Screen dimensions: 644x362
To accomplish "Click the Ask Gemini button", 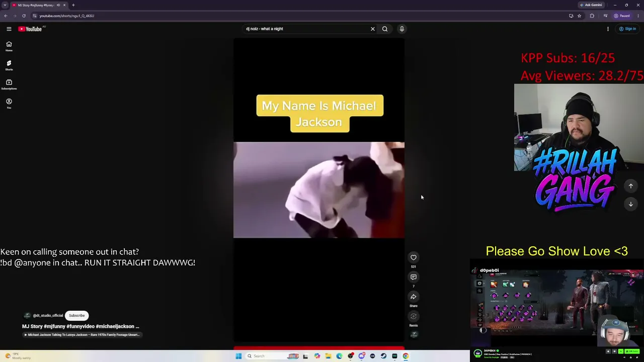I will pyautogui.click(x=591, y=5).
